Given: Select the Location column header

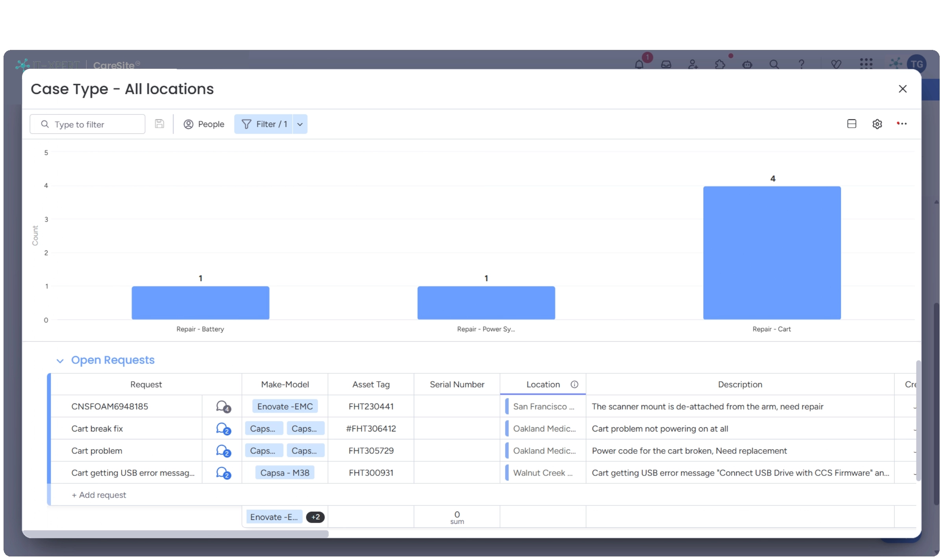Looking at the screenshot, I should pos(543,385).
